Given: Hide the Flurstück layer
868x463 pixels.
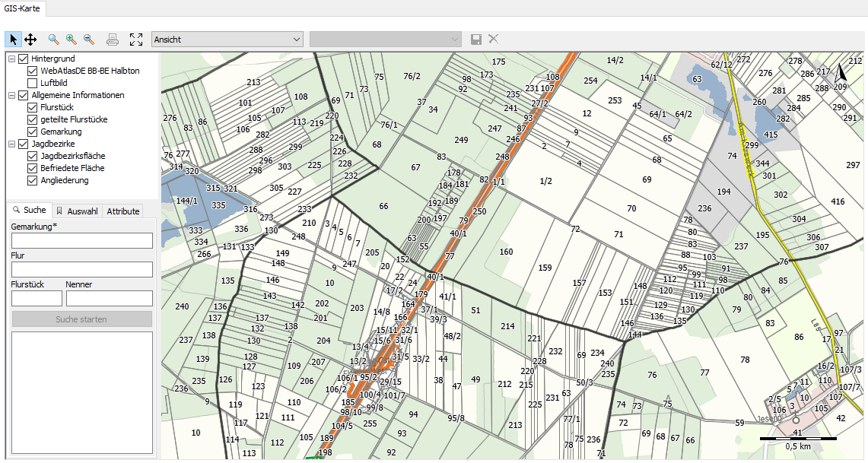Looking at the screenshot, I should pyautogui.click(x=33, y=107).
